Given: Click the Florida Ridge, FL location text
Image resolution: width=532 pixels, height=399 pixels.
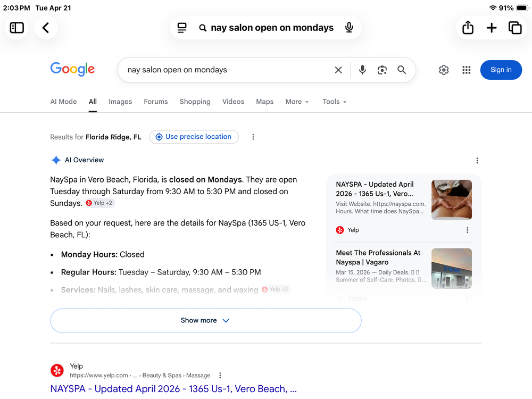Looking at the screenshot, I should (113, 137).
